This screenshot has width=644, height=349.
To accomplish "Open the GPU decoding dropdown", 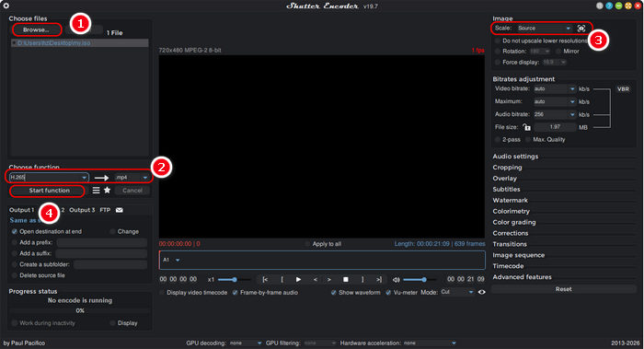I will click(246, 343).
